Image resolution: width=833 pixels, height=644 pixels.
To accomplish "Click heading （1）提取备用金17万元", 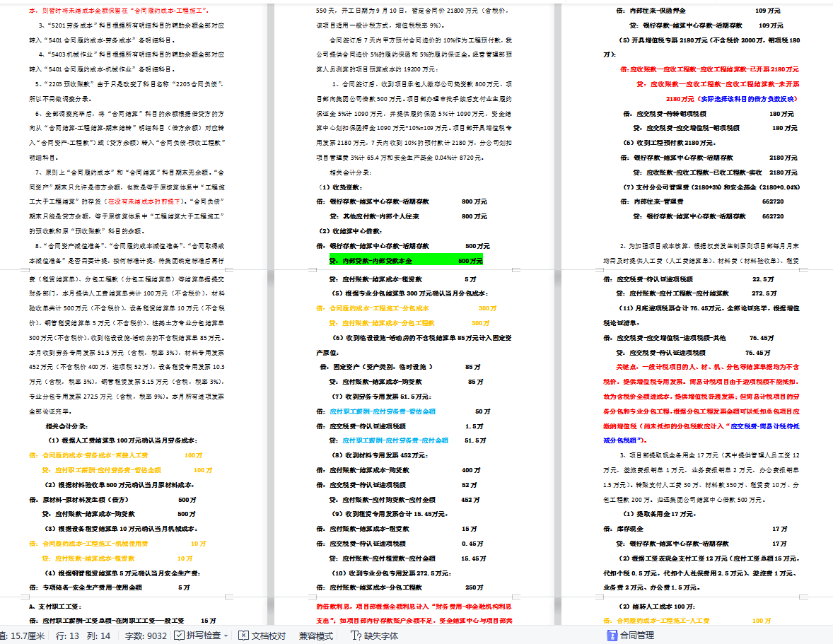I will tap(659, 514).
